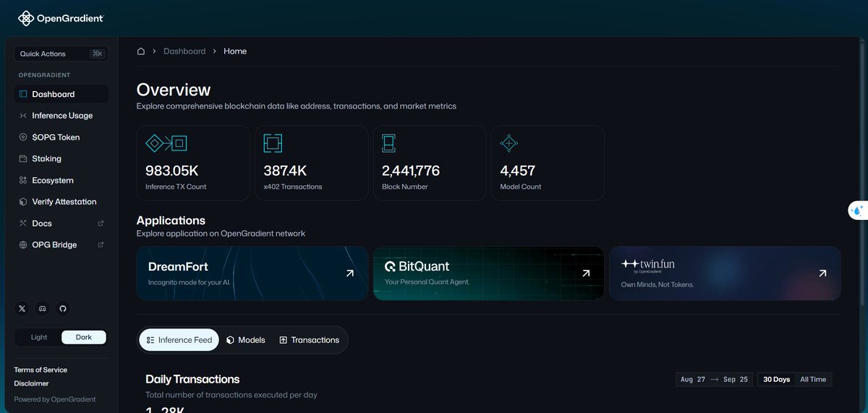Open the Discord social link
This screenshot has width=868, height=413.
tap(43, 309)
